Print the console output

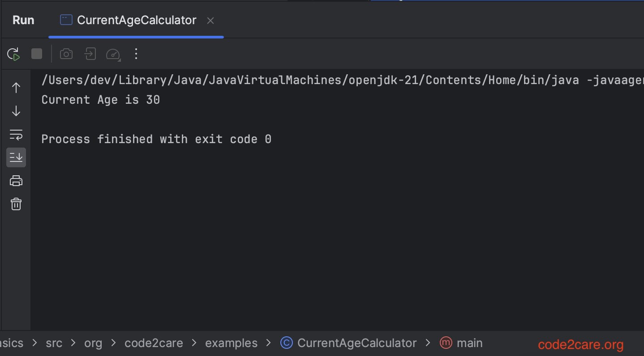(16, 181)
